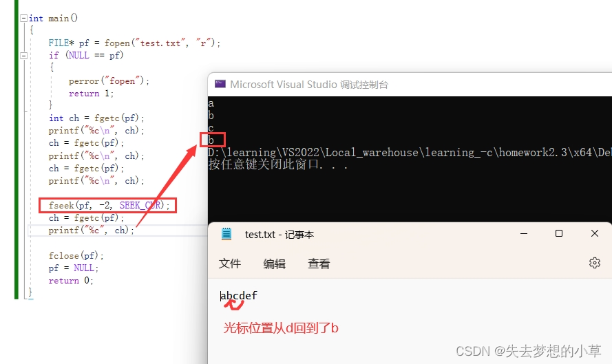Click the int ch = fgetc(pf); line
Image resolution: width=612 pixels, height=364 pixels.
tap(96, 118)
